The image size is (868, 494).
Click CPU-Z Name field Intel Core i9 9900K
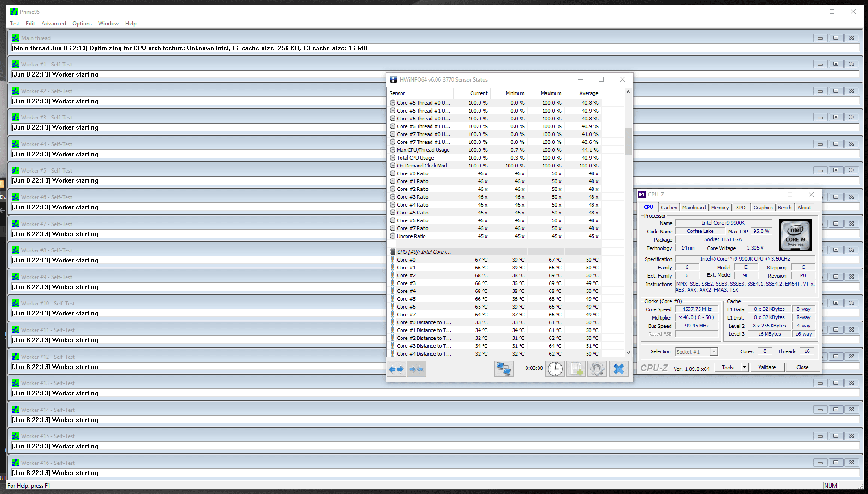[x=723, y=223]
